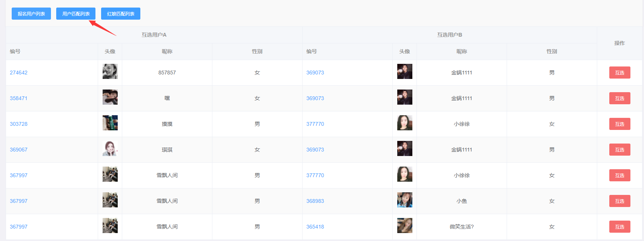The image size is (644, 241).
Task: Open user B ID 377770 in 摸摸 row
Action: [x=315, y=124]
